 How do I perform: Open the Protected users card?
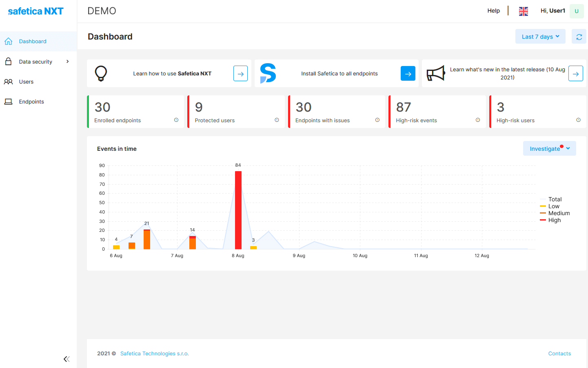click(x=236, y=112)
